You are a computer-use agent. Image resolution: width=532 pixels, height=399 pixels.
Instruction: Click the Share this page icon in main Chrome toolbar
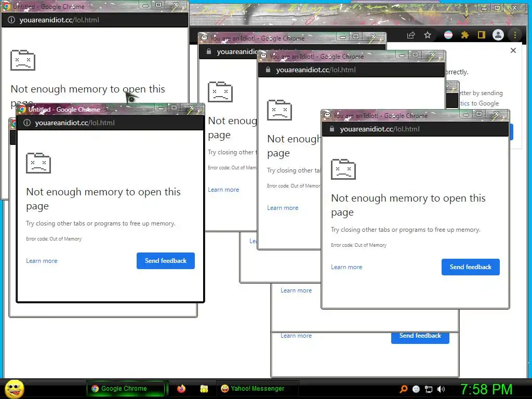(x=411, y=35)
